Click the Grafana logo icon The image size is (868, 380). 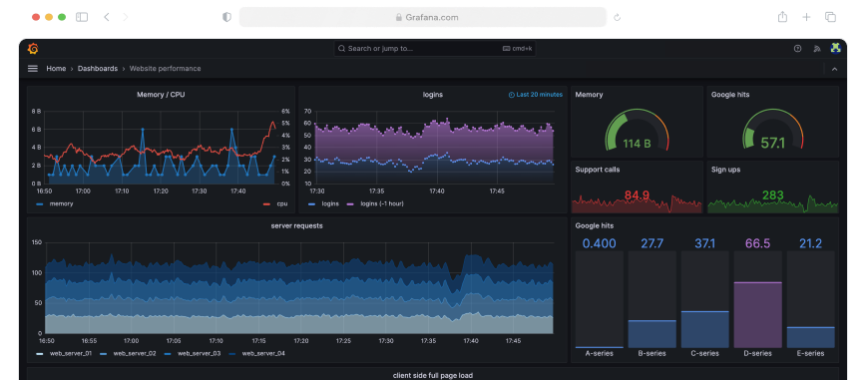(33, 49)
